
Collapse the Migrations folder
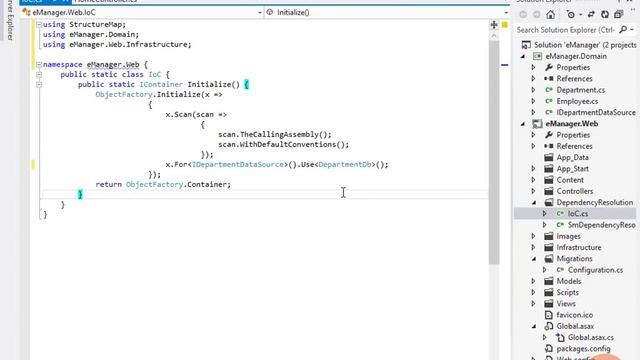(534, 259)
